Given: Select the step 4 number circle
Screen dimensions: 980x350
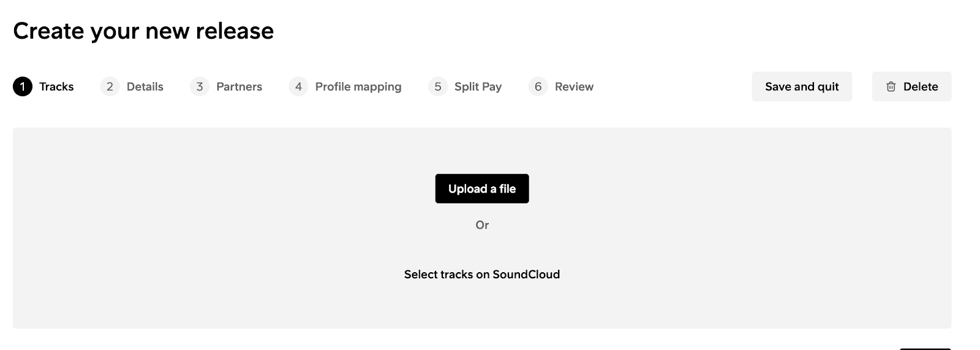Looking at the screenshot, I should coord(298,86).
